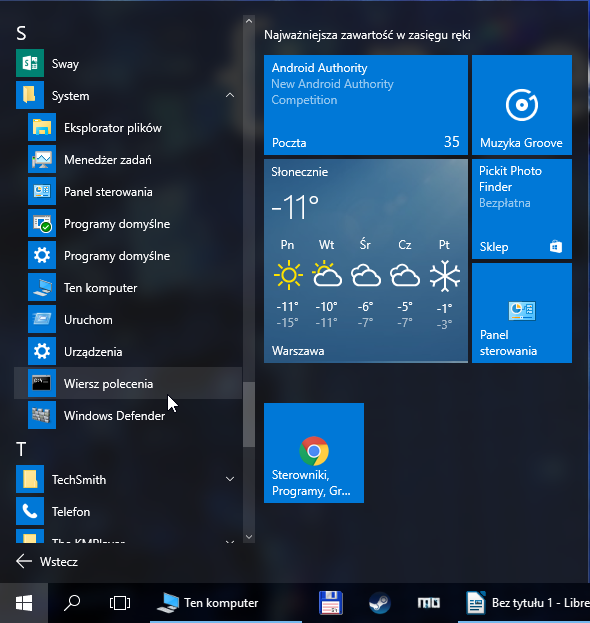Open Ten komputer icon in app list

42,287
